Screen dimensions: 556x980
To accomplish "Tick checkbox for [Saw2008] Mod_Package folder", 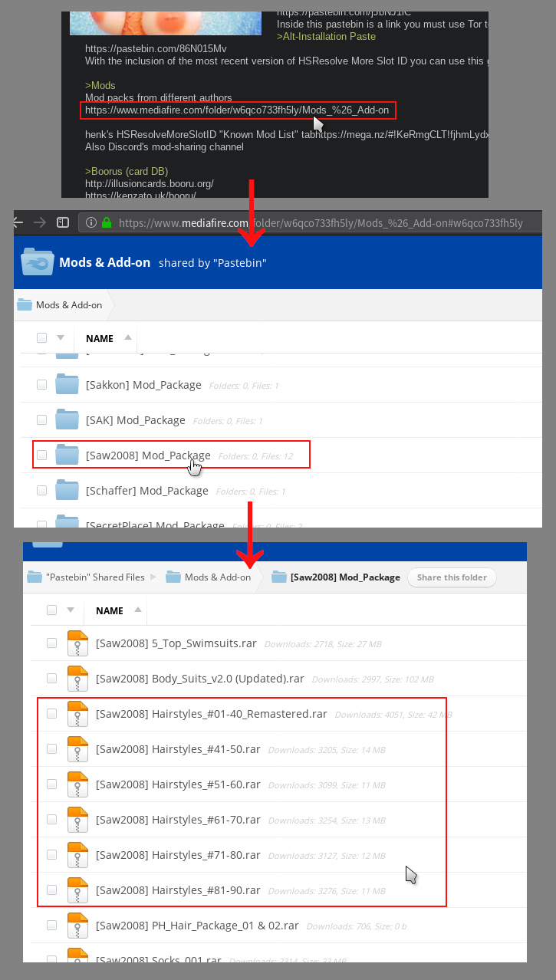I will point(42,455).
